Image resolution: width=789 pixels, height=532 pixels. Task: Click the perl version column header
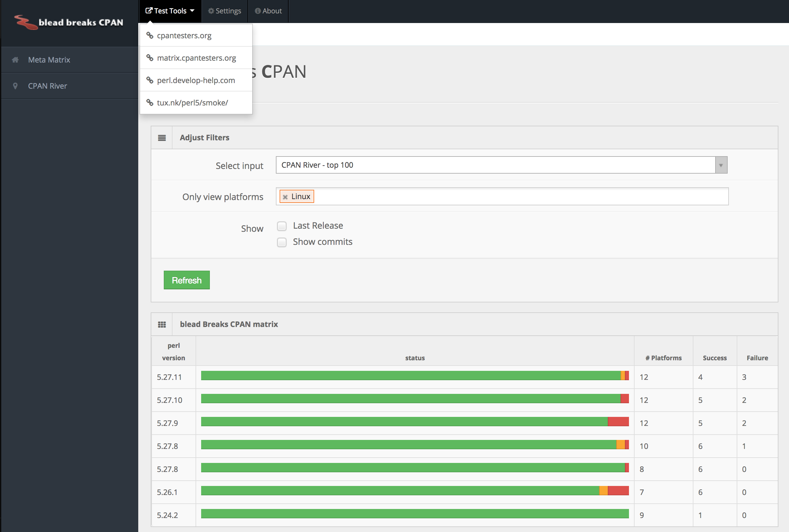173,352
